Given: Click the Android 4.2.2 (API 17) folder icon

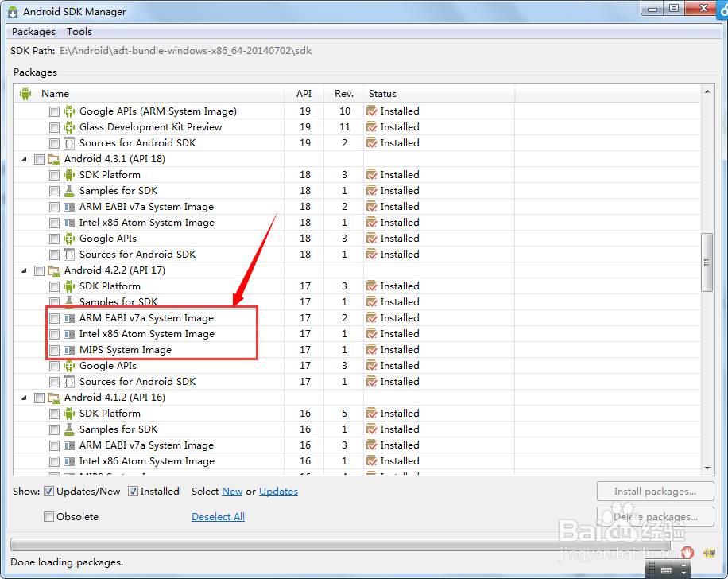Looking at the screenshot, I should coord(54,270).
